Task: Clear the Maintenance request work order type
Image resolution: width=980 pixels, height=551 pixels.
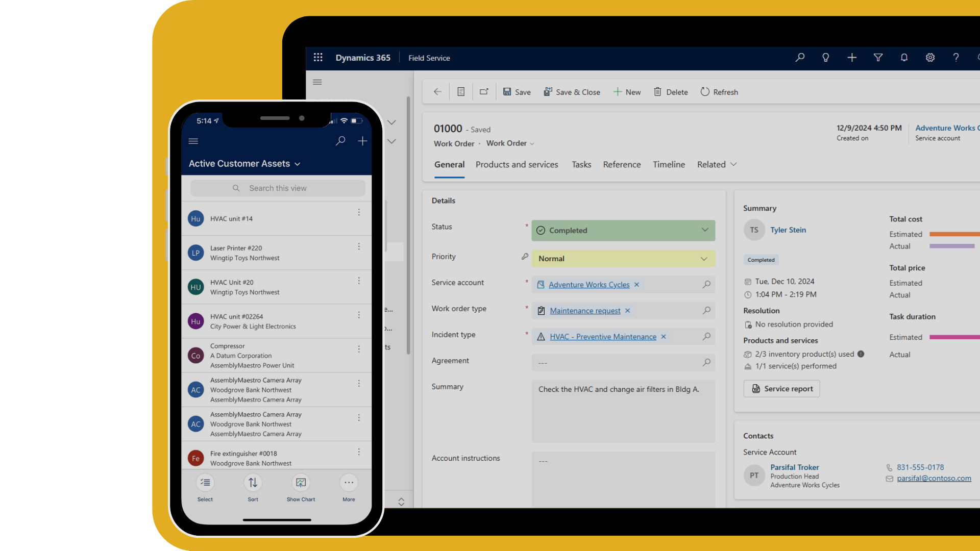Action: (x=627, y=311)
